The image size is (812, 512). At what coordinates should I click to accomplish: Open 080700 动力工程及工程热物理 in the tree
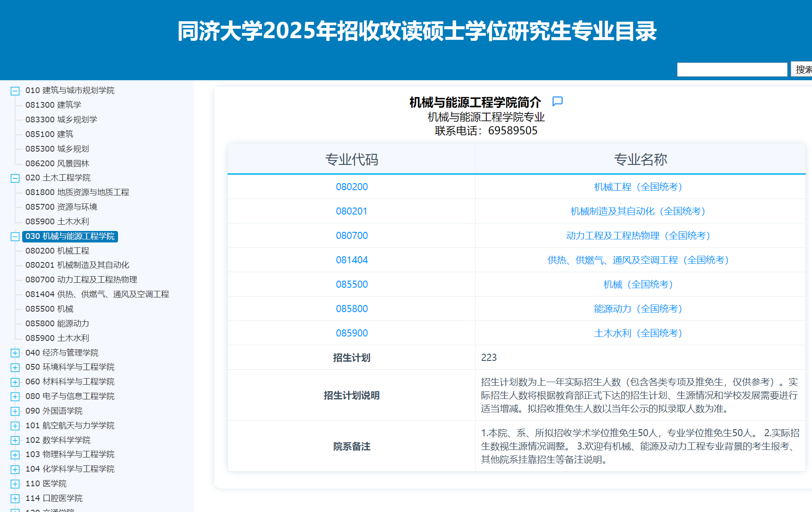(81, 280)
